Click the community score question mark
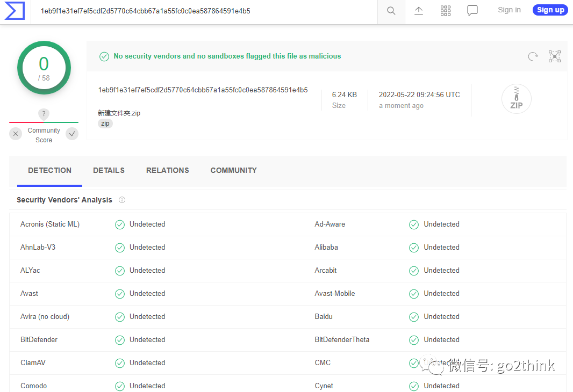 click(x=44, y=113)
